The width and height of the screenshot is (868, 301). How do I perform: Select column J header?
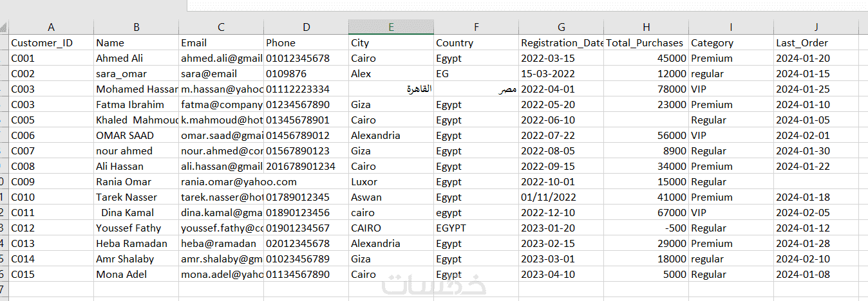pos(816,27)
